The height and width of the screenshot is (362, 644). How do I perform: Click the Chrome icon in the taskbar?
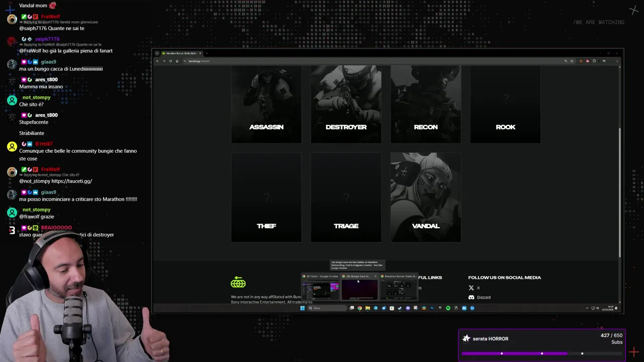(360, 308)
